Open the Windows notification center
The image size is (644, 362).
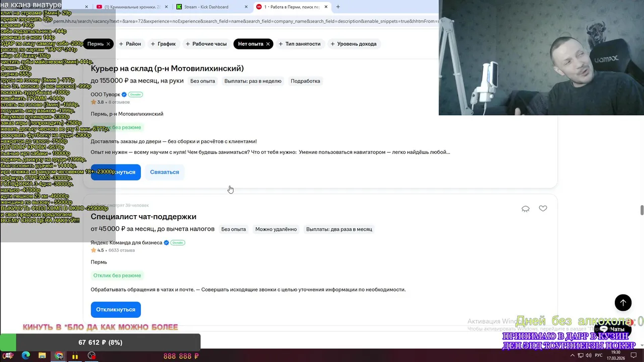(633, 355)
